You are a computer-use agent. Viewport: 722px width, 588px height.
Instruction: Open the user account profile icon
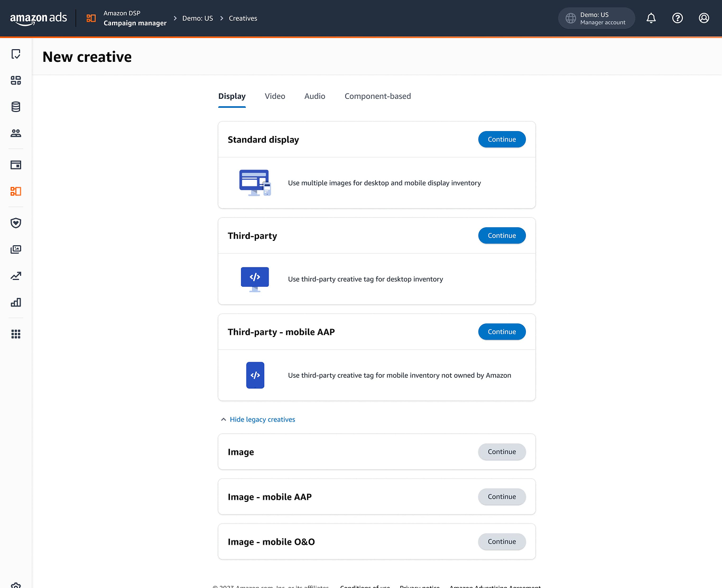(704, 18)
